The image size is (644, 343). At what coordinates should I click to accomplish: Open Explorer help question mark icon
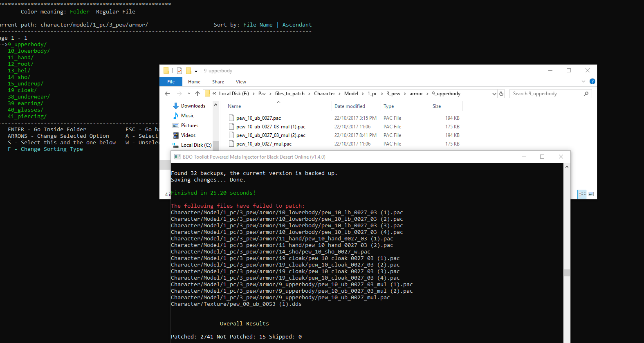point(592,82)
